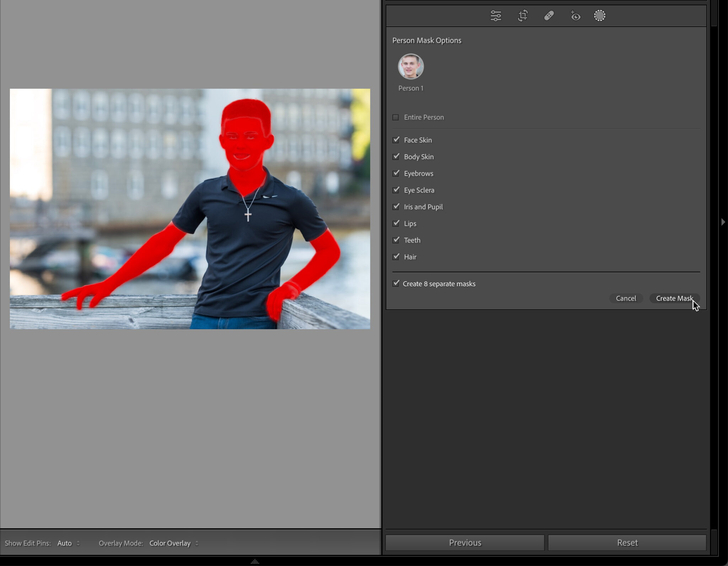The width and height of the screenshot is (728, 566).
Task: Open the Healing tool
Action: point(548,16)
